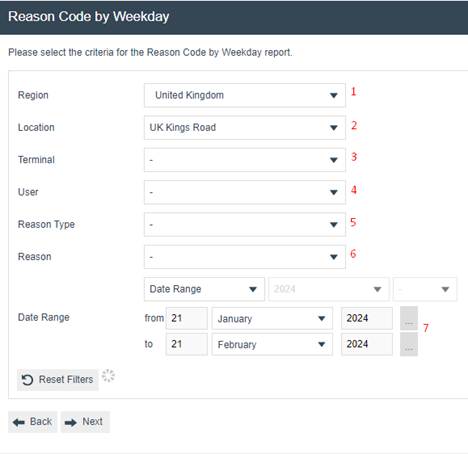Click the Reset Filters circular arrow icon
Image resolution: width=468 pixels, height=454 pixels.
coord(27,380)
